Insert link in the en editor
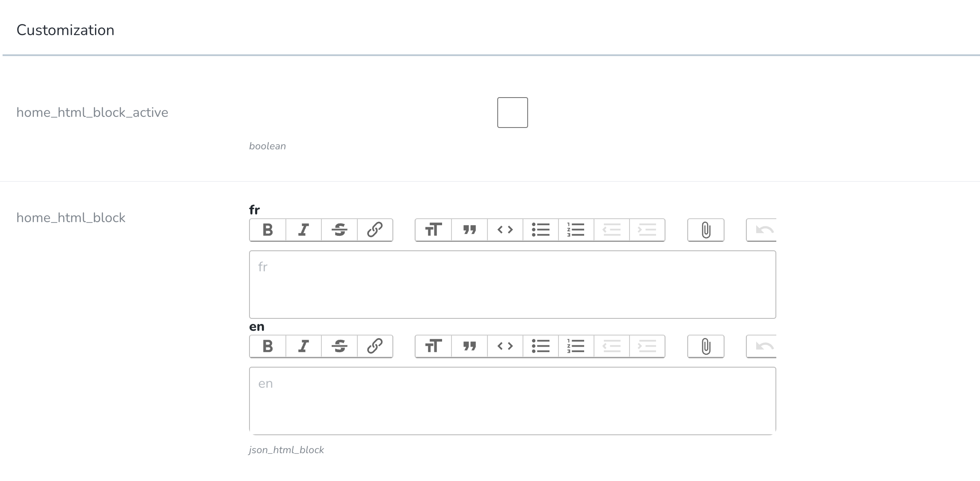 tap(375, 346)
